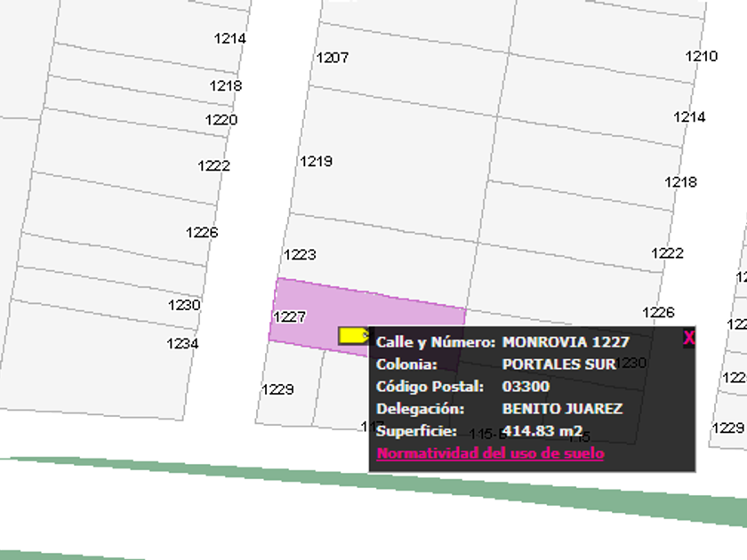This screenshot has width=747, height=560.
Task: Click the left-block lot labeled 1222
Action: pyautogui.click(x=214, y=165)
